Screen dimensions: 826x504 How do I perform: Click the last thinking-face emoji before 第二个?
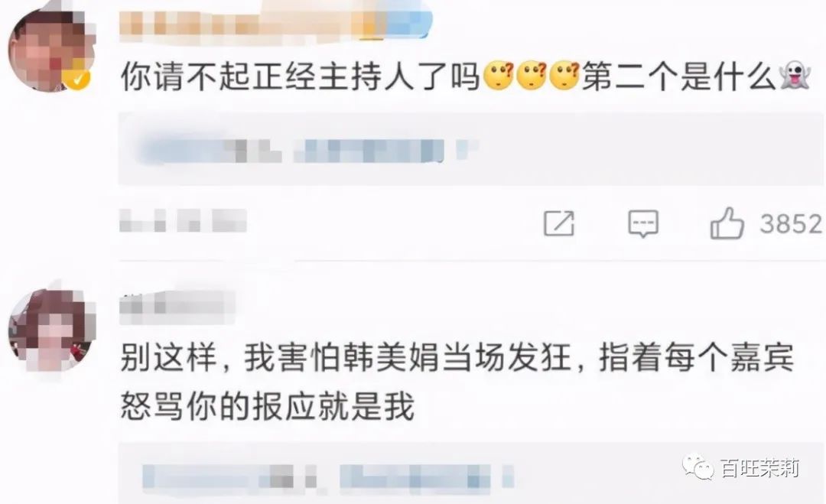click(x=564, y=76)
